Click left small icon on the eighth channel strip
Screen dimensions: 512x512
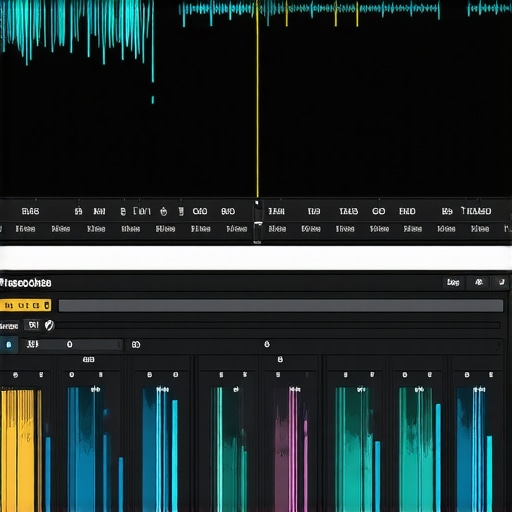(467, 375)
